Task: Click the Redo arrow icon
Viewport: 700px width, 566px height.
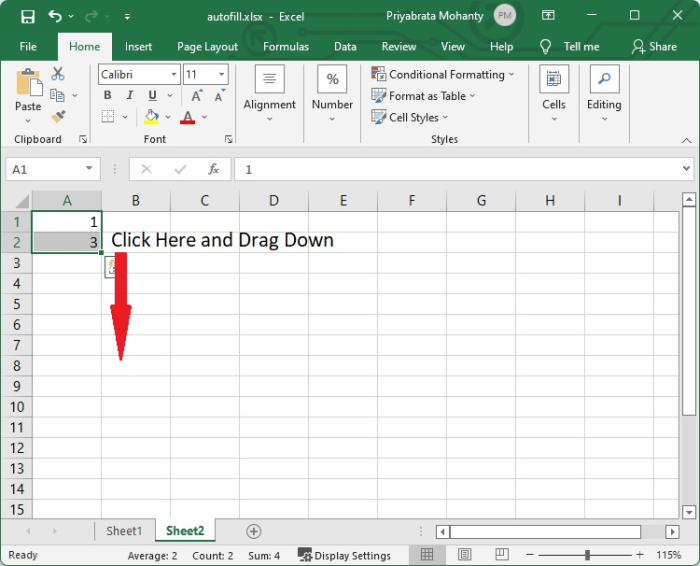Action: click(x=92, y=17)
